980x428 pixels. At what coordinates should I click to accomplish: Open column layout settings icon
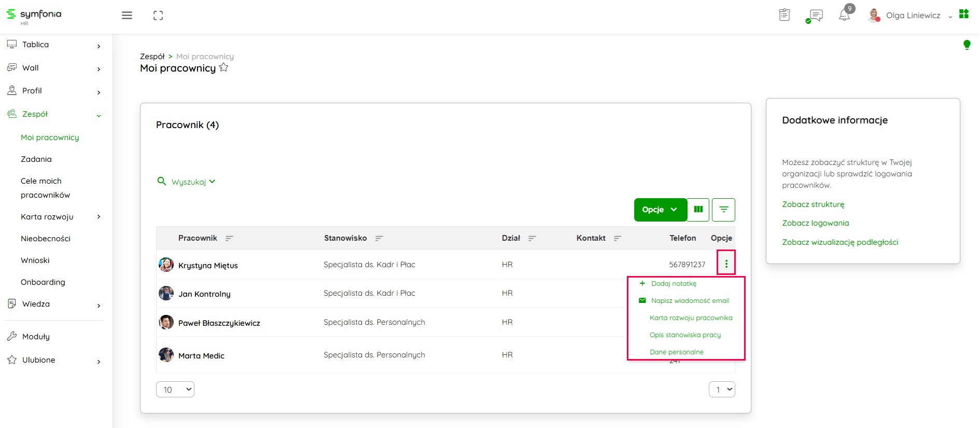pyautogui.click(x=698, y=210)
